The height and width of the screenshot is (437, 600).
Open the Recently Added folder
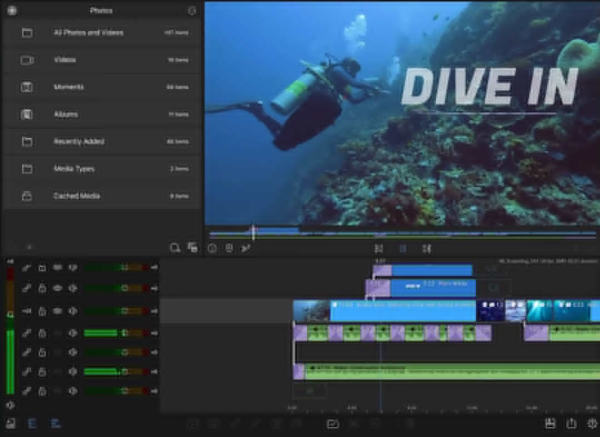[x=103, y=142]
